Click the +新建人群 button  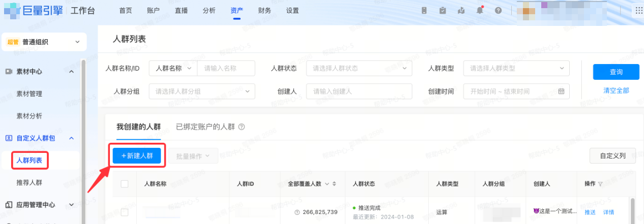(x=137, y=156)
